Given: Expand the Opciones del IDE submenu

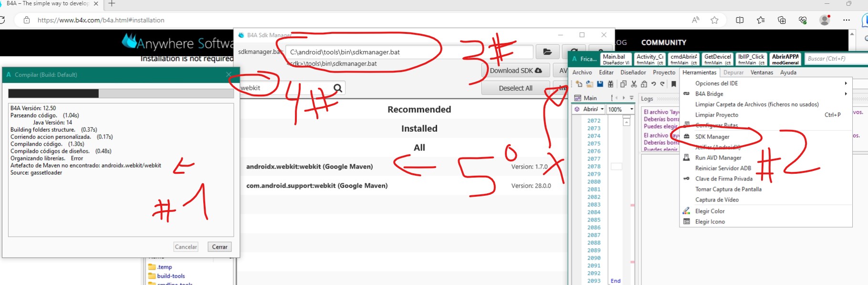Looking at the screenshot, I should tap(766, 83).
